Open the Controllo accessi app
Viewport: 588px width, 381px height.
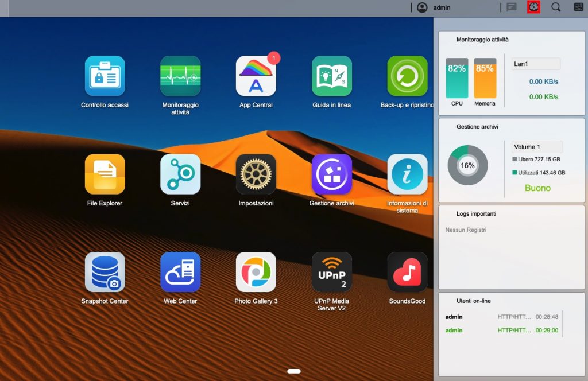(x=105, y=76)
